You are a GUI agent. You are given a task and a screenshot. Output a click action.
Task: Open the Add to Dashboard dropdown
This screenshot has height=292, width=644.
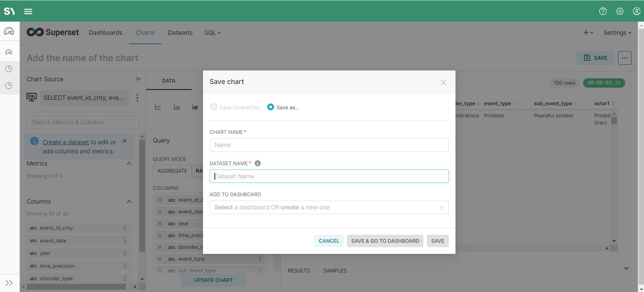pyautogui.click(x=329, y=207)
